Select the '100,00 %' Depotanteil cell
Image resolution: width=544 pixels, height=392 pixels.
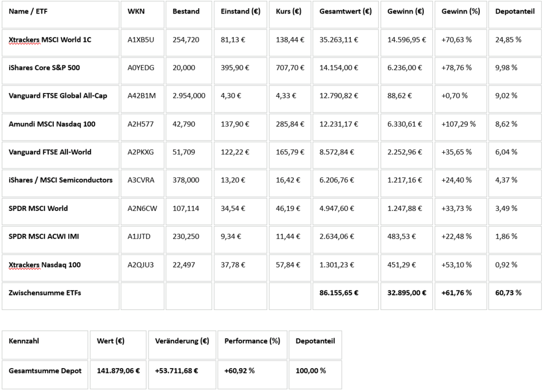316,375
